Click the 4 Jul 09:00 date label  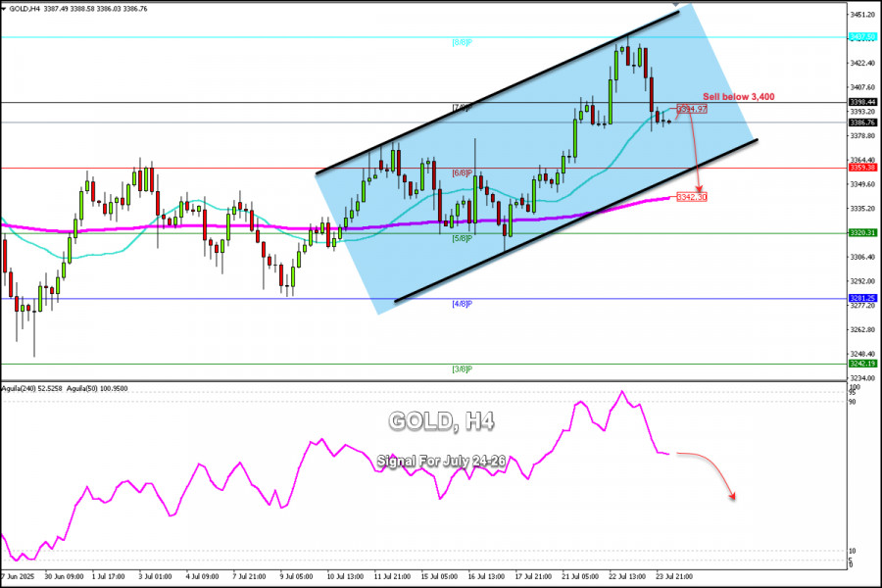tap(202, 577)
